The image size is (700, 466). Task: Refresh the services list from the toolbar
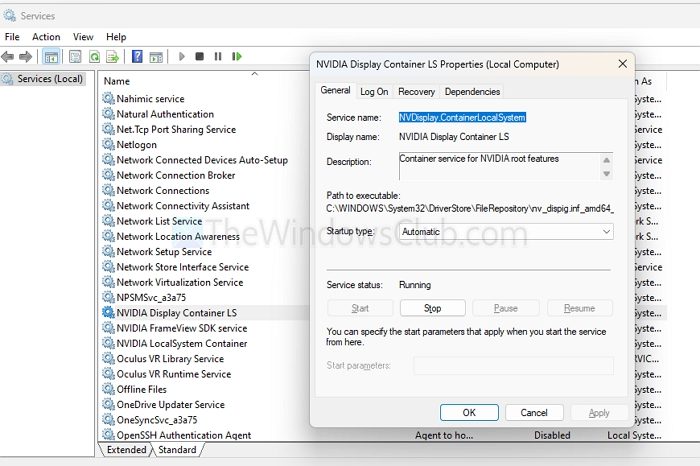[x=94, y=57]
